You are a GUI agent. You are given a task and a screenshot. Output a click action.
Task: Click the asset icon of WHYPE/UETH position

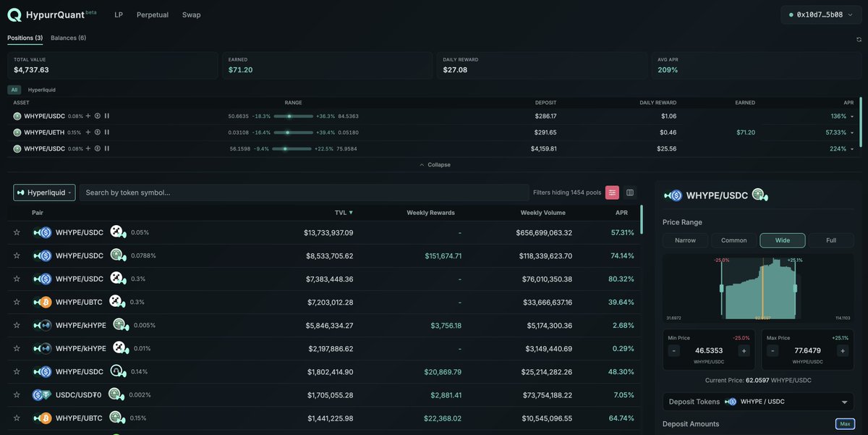tap(17, 132)
